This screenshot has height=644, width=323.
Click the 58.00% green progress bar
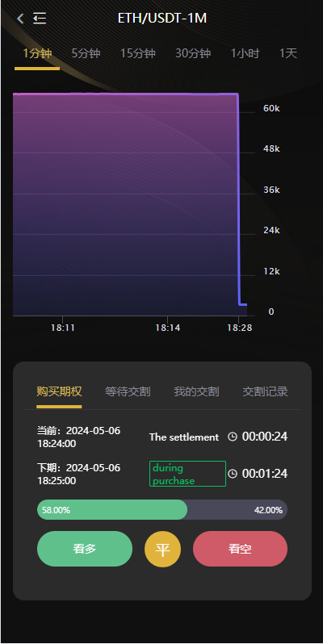pos(112,510)
